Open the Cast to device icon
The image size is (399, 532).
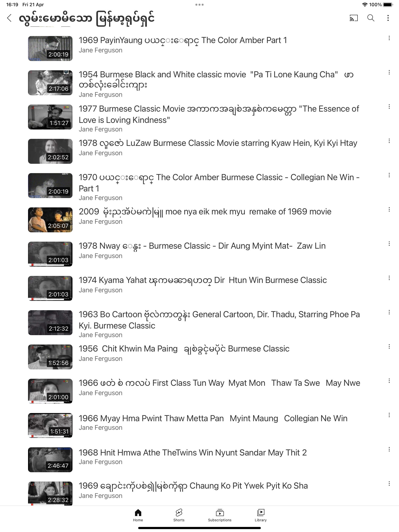354,18
